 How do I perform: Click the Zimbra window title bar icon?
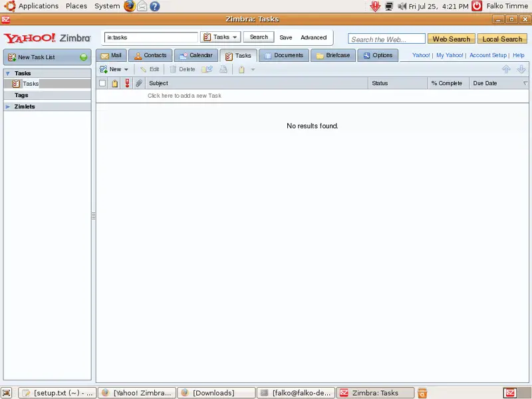click(x=6, y=19)
